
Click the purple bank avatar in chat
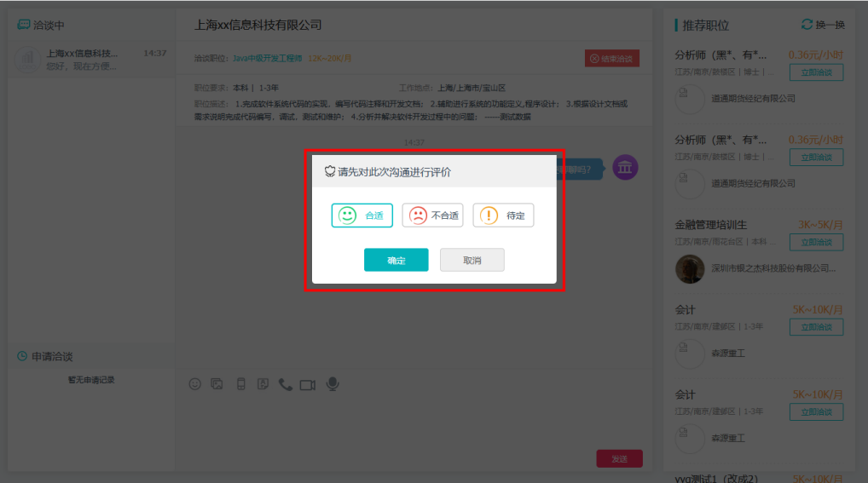click(625, 168)
